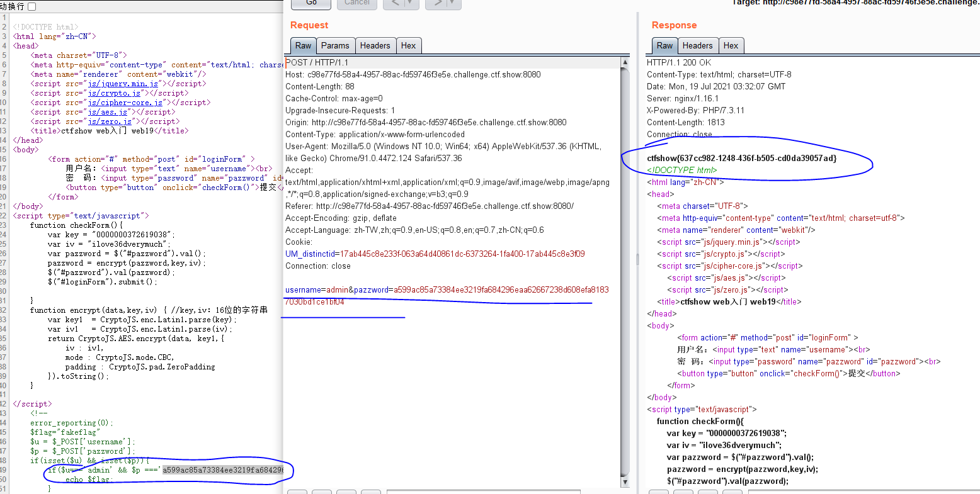The height and width of the screenshot is (494, 980).
Task: Click the 'X-Powered-By: PHP/7.3.11' header
Action: (x=696, y=110)
